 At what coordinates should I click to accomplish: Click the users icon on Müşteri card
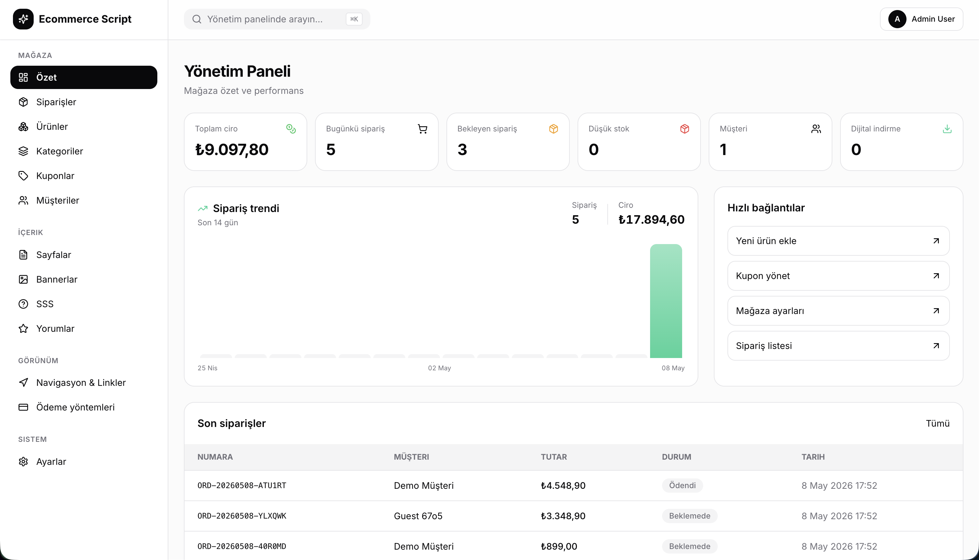pos(816,129)
